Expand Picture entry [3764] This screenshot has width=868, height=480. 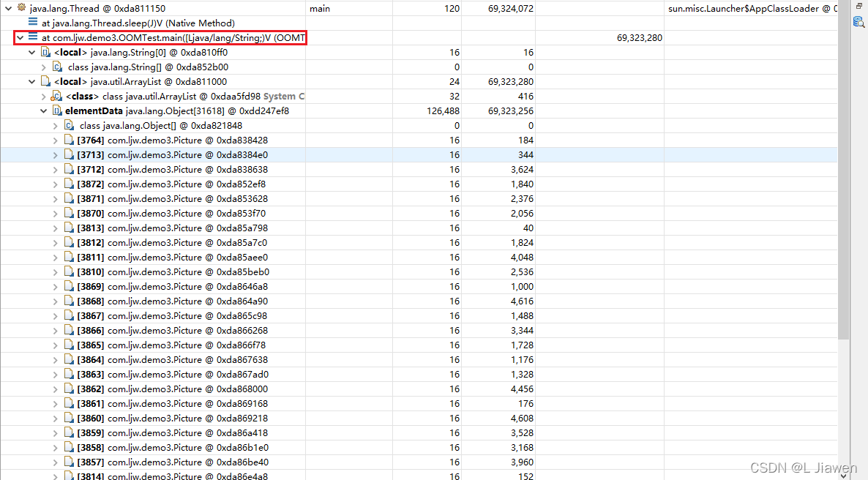(x=56, y=140)
